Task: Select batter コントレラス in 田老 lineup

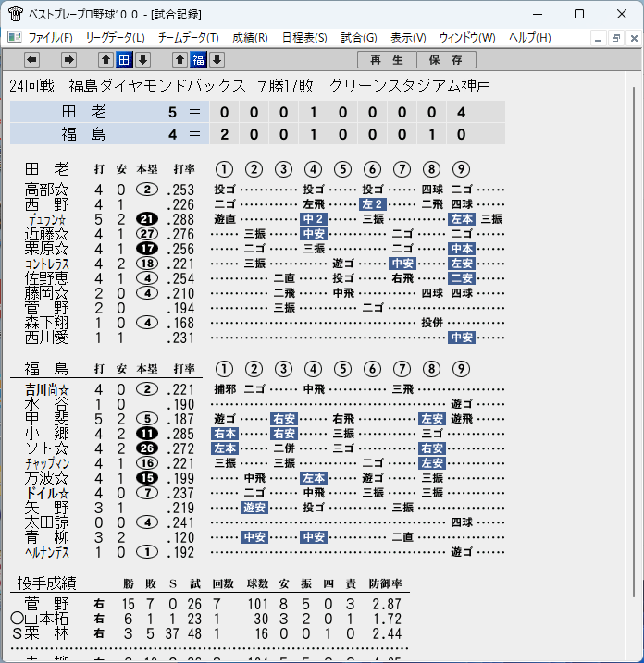Action: pos(46,264)
